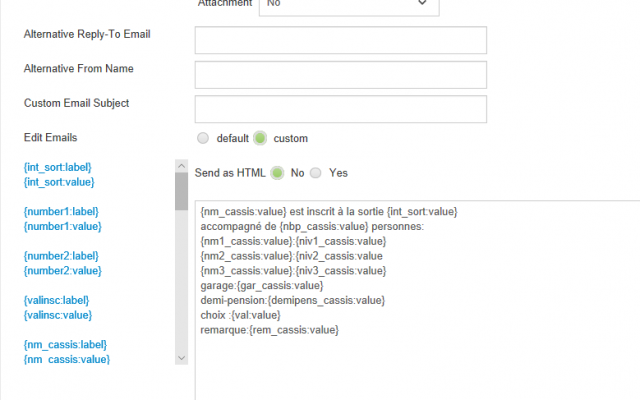Open the Attachment dropdown showing No
This screenshot has width=640, height=400.
point(349,5)
